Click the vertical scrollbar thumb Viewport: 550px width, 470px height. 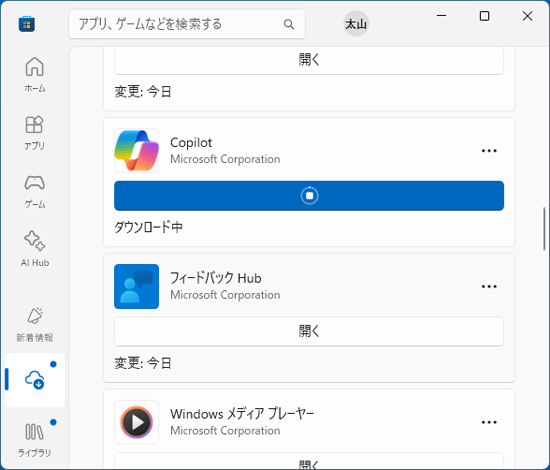(x=544, y=229)
